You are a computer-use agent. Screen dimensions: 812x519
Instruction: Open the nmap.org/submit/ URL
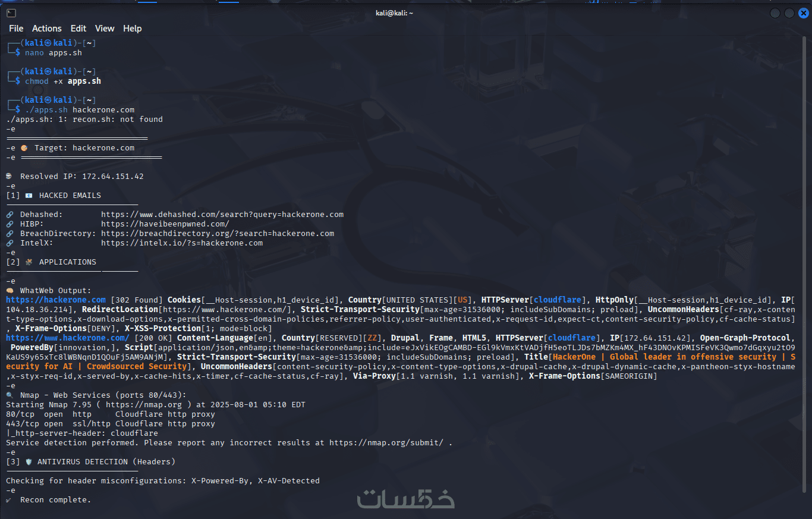[386, 443]
